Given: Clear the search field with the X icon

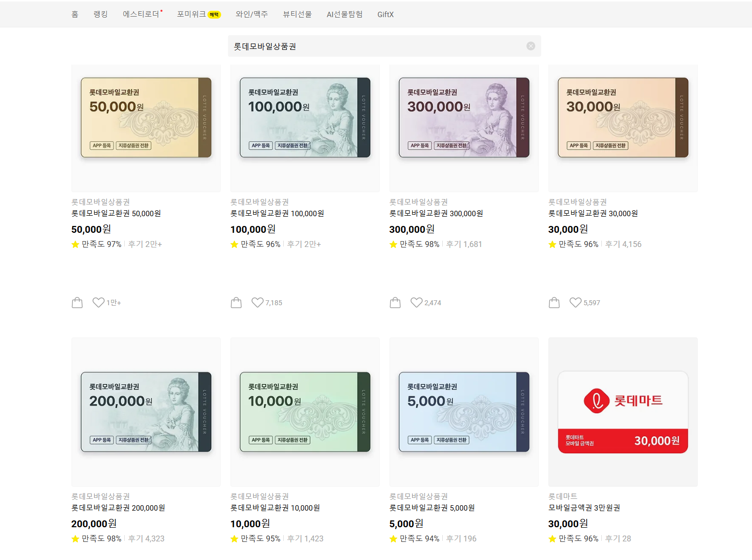Looking at the screenshot, I should pos(530,46).
